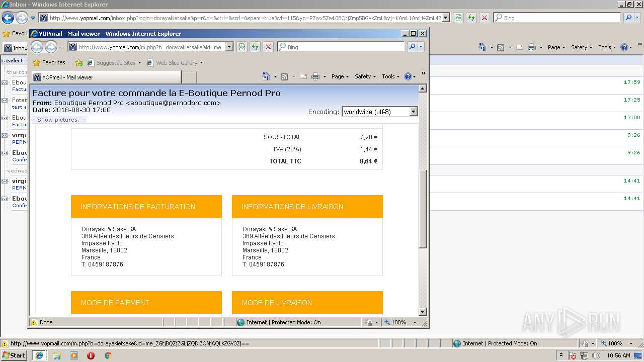This screenshot has height=362, width=644.
Task: Click the Mail viewer address bar
Action: (150, 47)
